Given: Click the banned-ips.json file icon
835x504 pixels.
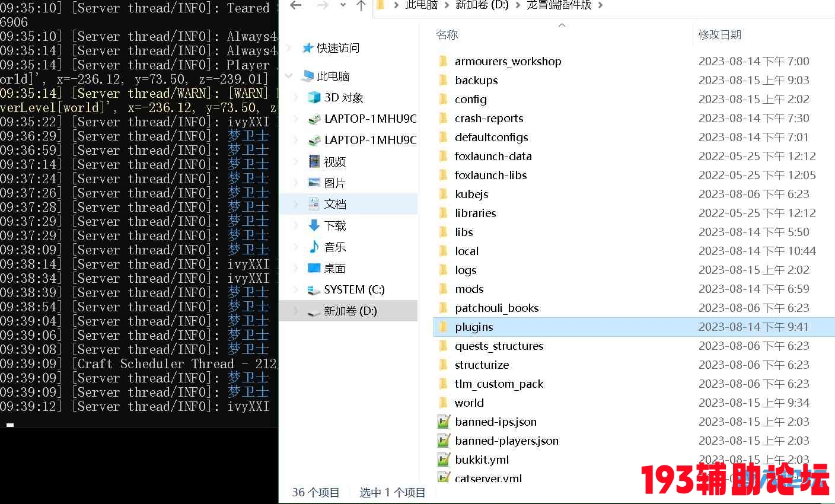Looking at the screenshot, I should (444, 422).
